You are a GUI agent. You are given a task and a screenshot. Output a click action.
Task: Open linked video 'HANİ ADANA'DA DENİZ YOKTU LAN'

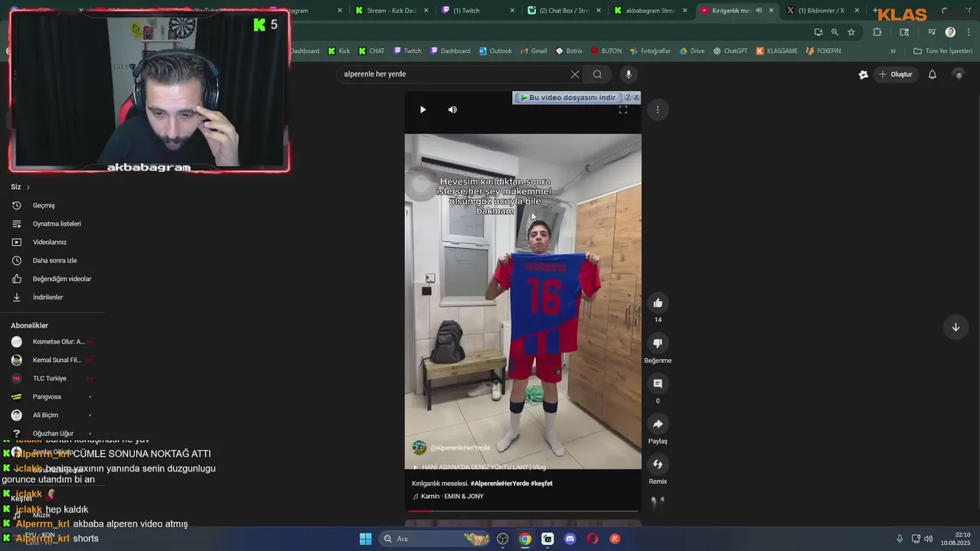pyautogui.click(x=479, y=467)
